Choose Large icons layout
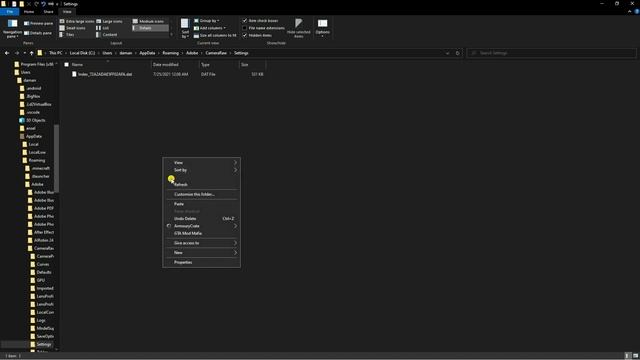 (x=109, y=21)
